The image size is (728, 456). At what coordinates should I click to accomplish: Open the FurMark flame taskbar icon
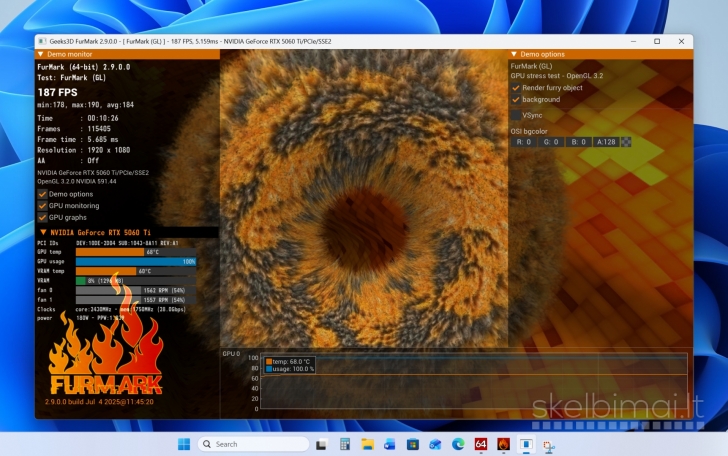coord(504,444)
